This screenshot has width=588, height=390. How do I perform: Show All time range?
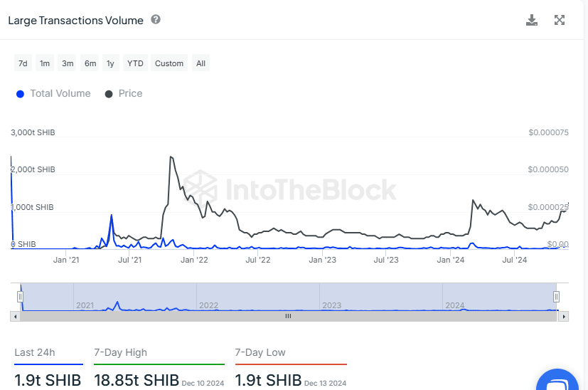pyautogui.click(x=201, y=63)
